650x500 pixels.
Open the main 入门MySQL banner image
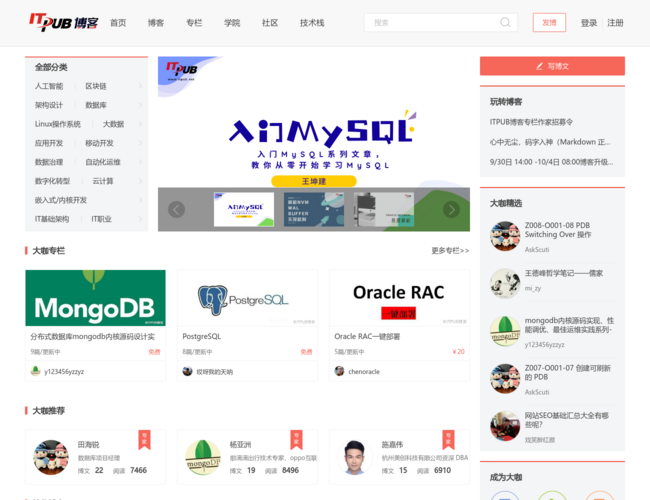(314, 122)
